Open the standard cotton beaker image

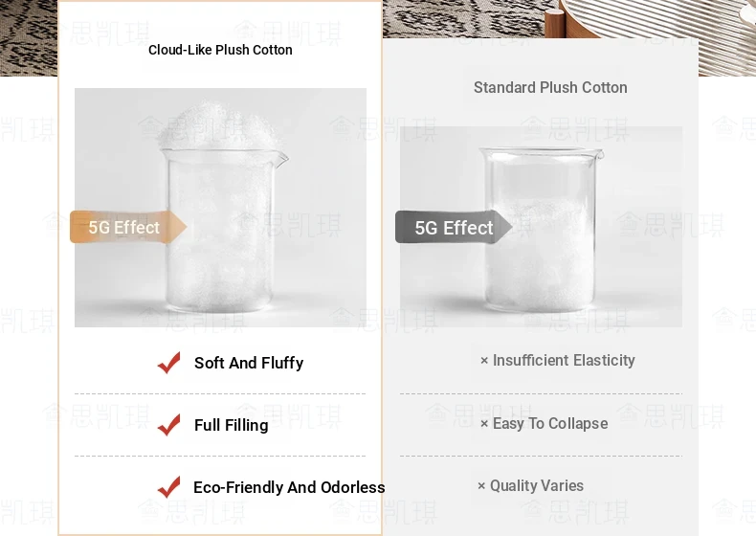[541, 227]
